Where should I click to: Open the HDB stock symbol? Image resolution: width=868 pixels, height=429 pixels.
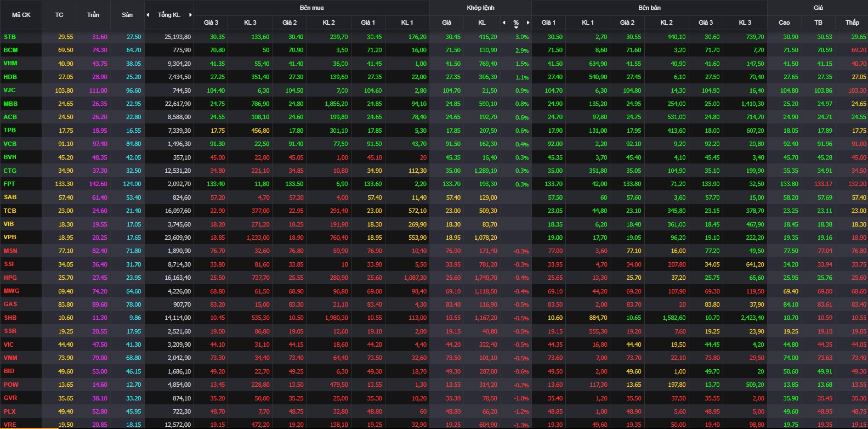[x=10, y=77]
